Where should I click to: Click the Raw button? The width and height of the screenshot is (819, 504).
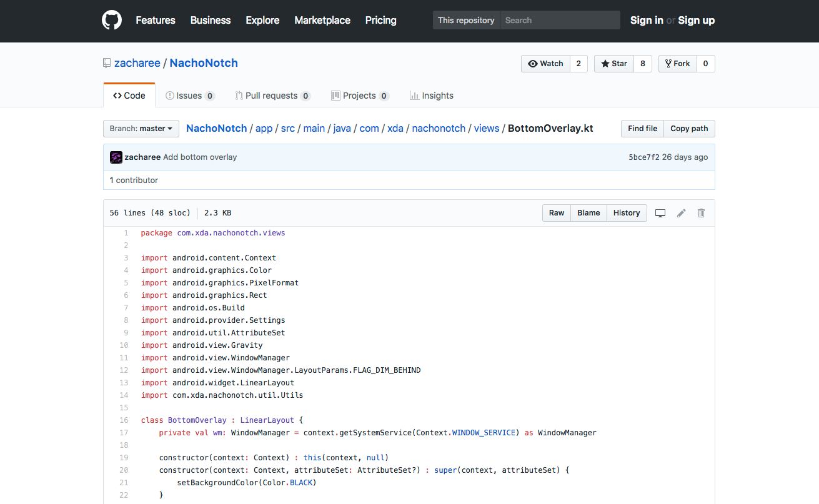556,213
